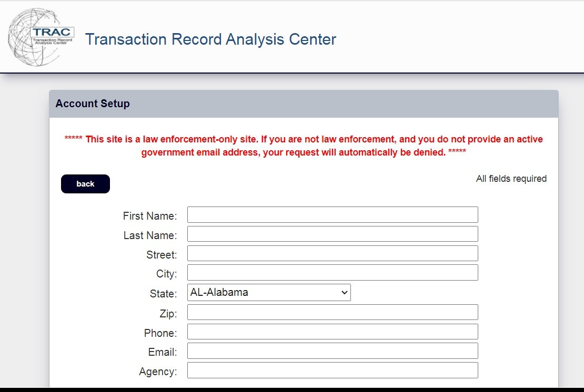This screenshot has height=392, width=584.
Task: Focus the Zip input box
Action: click(333, 313)
